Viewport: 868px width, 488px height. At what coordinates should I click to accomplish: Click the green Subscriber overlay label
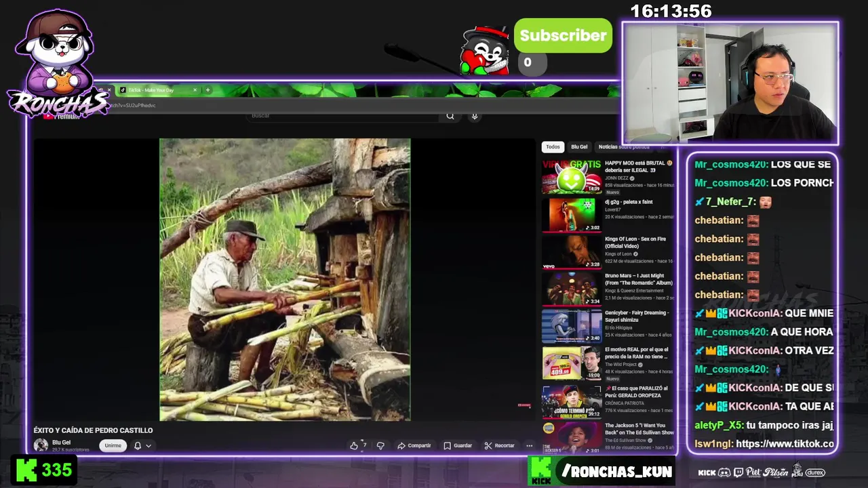click(563, 36)
